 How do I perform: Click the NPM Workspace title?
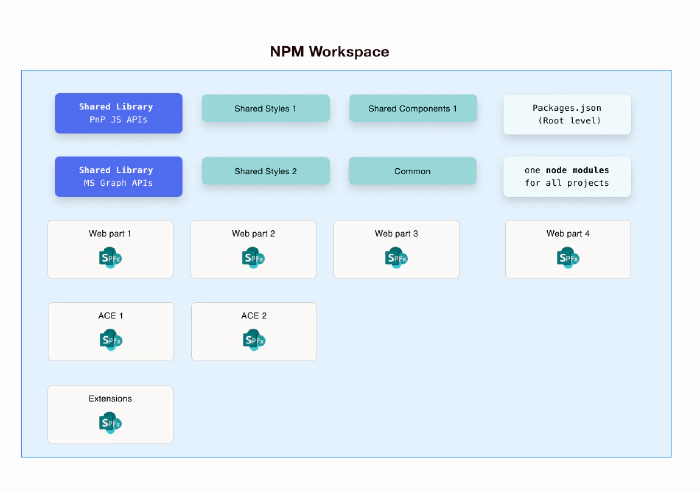coord(330,51)
